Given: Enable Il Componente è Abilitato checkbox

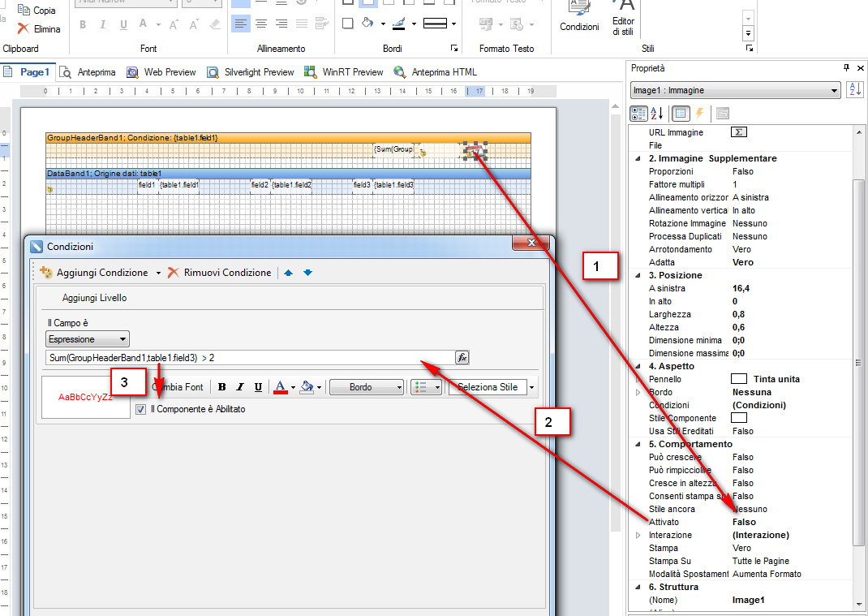Looking at the screenshot, I should coord(140,409).
